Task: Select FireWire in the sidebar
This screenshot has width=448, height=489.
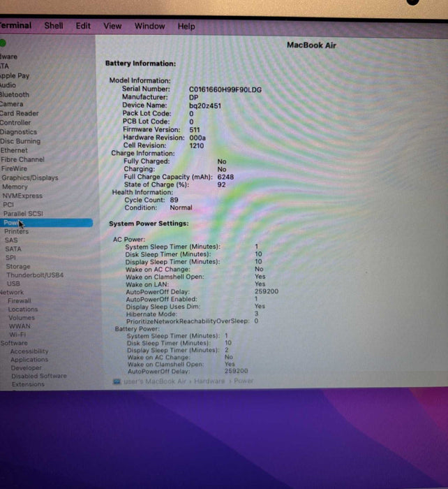Action: click(x=14, y=168)
